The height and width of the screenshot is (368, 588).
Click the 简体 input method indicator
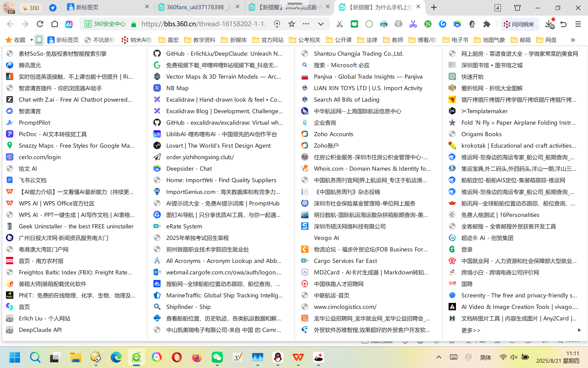click(x=486, y=357)
